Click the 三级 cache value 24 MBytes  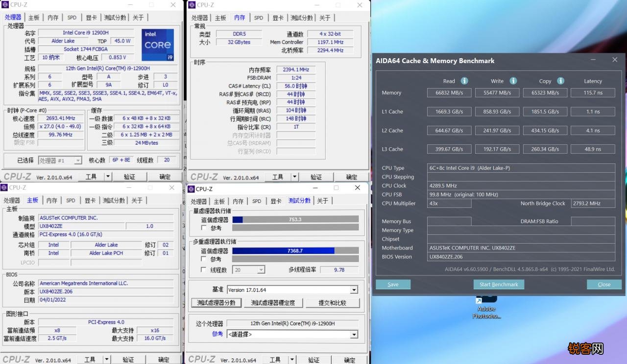(147, 143)
